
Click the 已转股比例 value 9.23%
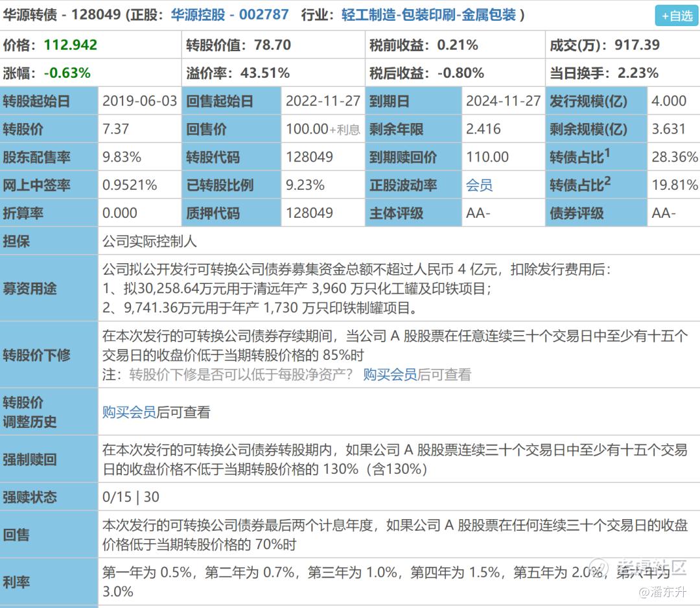point(305,185)
